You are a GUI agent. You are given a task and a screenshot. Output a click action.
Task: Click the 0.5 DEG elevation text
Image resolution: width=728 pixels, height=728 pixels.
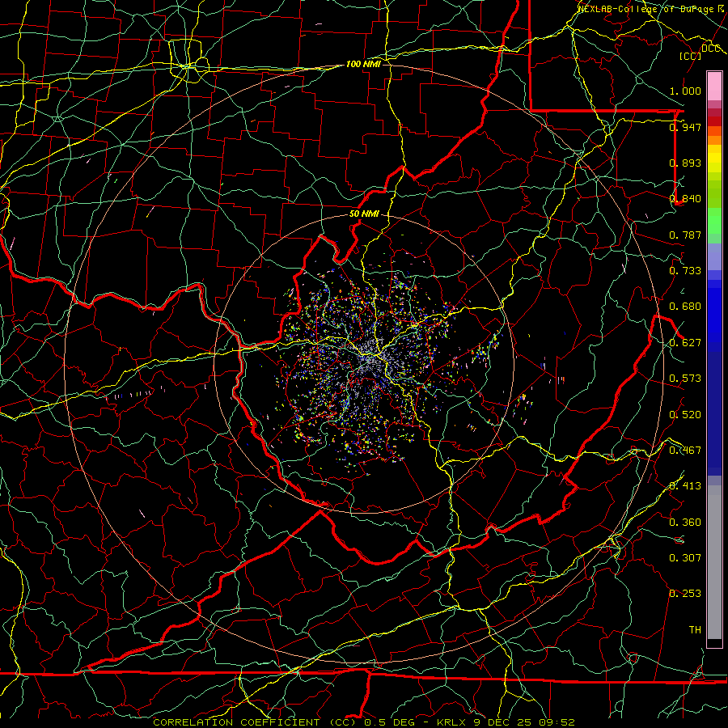(388, 722)
